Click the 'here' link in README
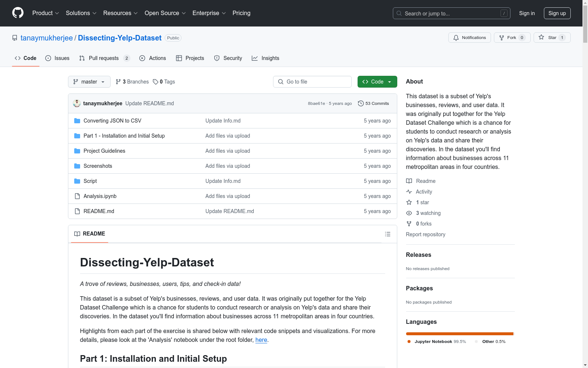588x368 pixels. point(261,340)
